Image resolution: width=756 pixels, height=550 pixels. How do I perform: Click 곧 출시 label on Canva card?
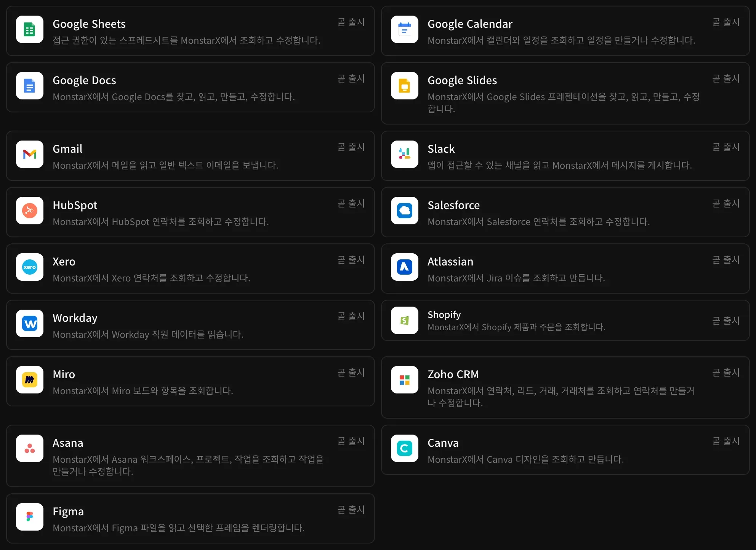[x=726, y=441]
